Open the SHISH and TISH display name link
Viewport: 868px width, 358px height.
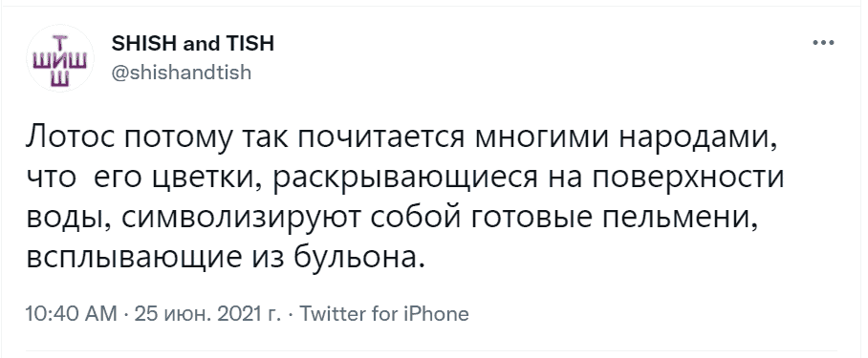click(193, 43)
